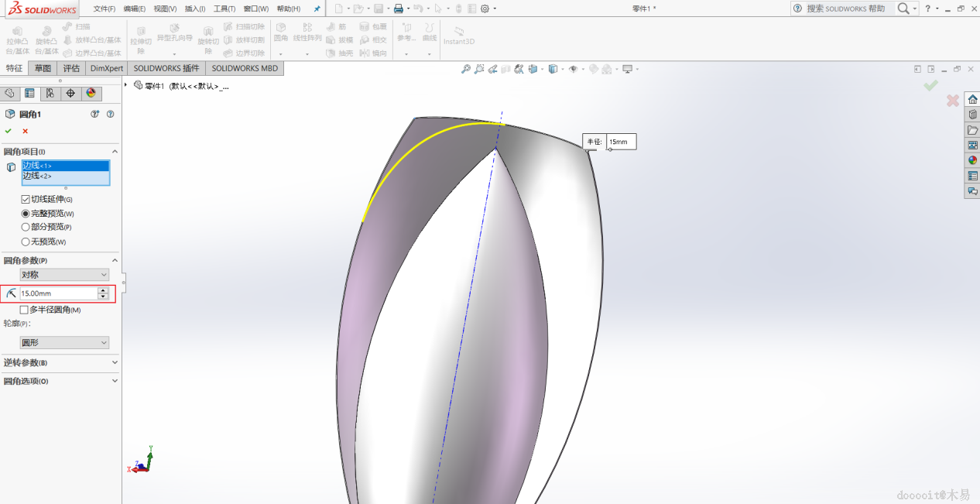Screen dimensions: 980x504
Task: Toggle the 切线延伸 checkbox
Action: [x=26, y=200]
